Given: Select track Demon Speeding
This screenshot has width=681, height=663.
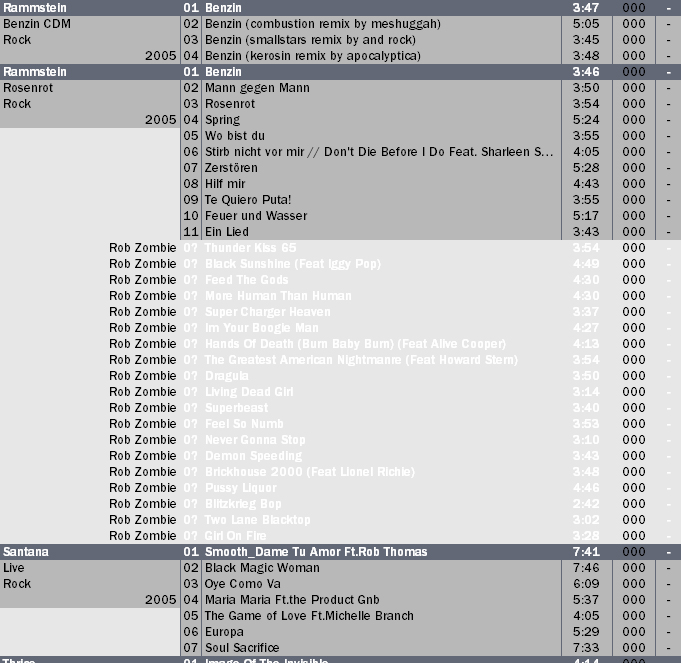Looking at the screenshot, I should [253, 456].
